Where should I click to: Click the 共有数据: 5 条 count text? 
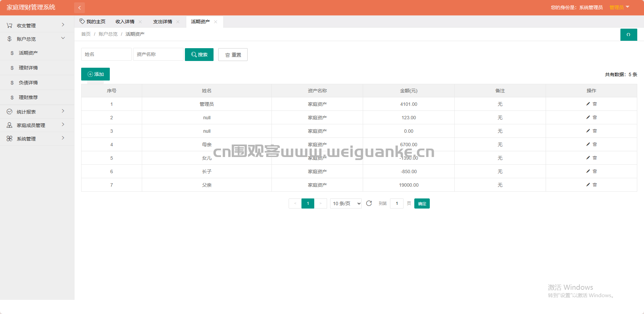[x=621, y=74]
